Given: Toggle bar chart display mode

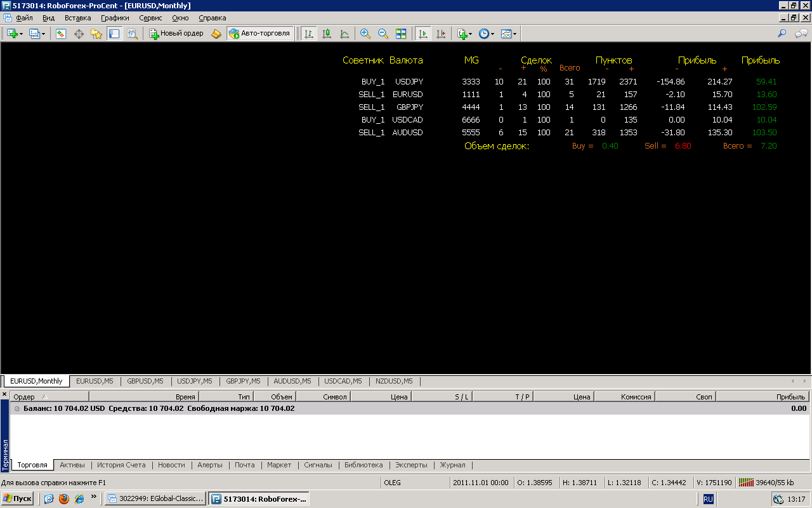Looking at the screenshot, I should (x=309, y=34).
